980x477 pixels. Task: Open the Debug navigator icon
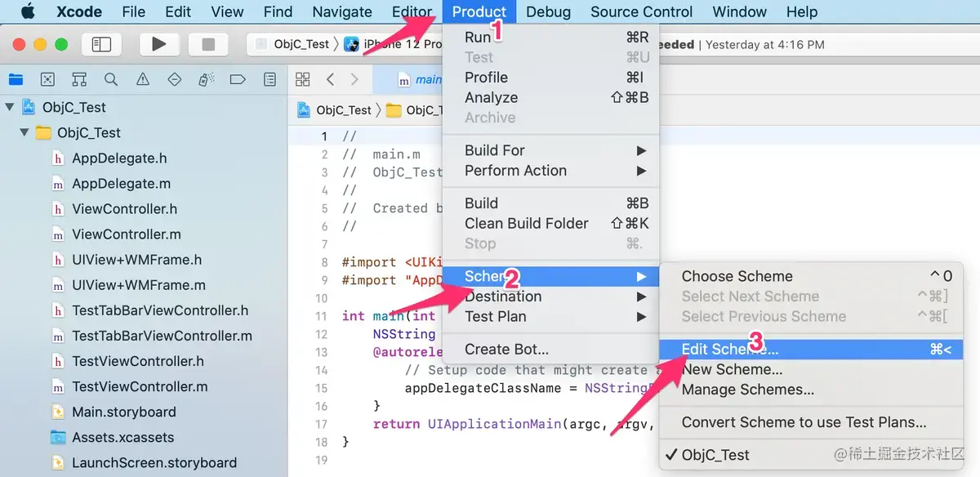click(x=206, y=79)
